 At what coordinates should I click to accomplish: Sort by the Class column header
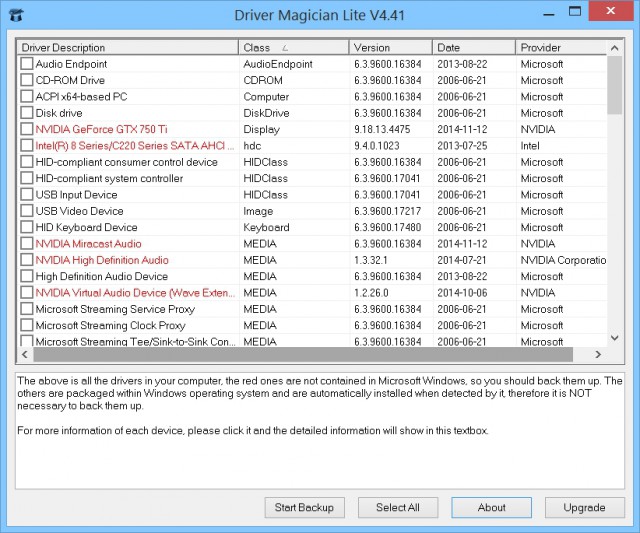[x=294, y=47]
